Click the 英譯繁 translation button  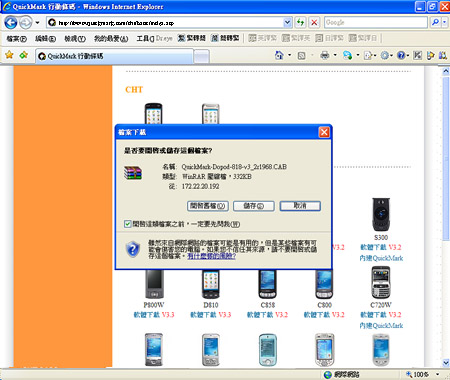(263, 38)
